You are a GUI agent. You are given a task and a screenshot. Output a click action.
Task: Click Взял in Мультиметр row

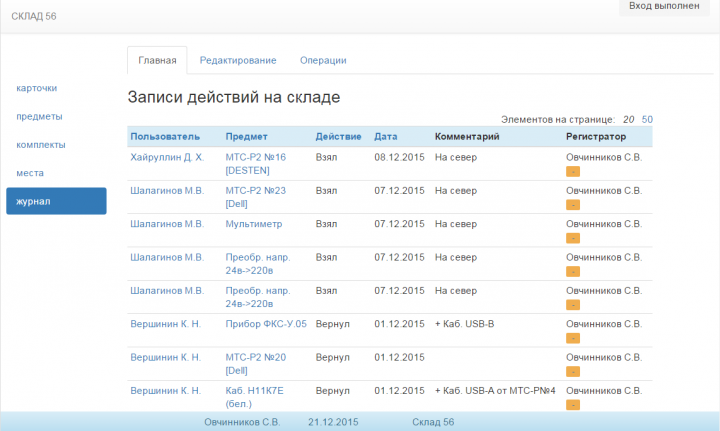point(326,224)
